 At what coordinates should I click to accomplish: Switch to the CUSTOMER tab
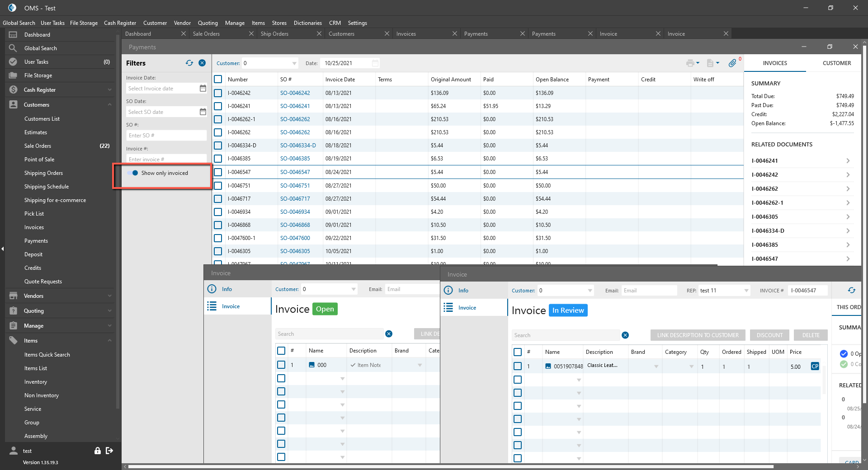pyautogui.click(x=836, y=63)
